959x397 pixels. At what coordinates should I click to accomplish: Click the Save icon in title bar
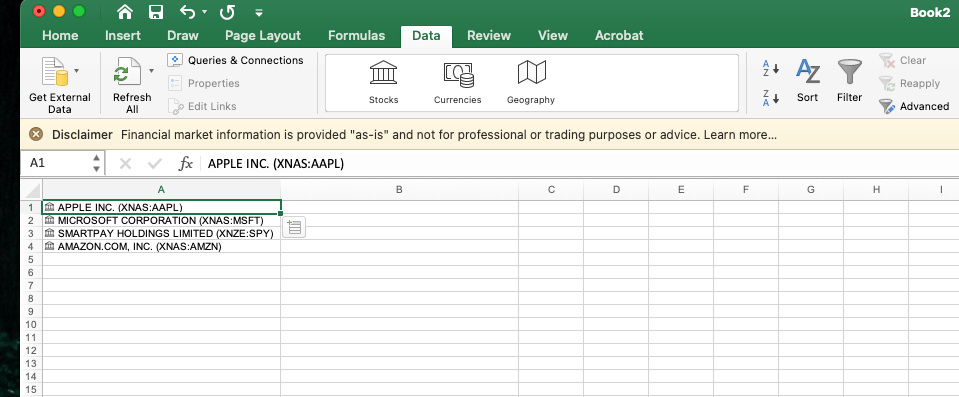(156, 12)
